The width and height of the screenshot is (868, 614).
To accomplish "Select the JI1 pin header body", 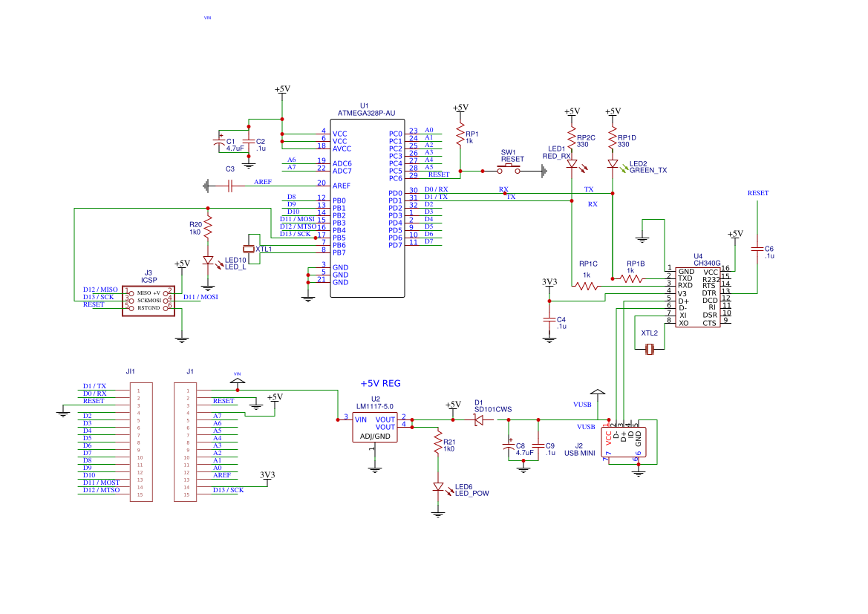I will [x=141, y=442].
